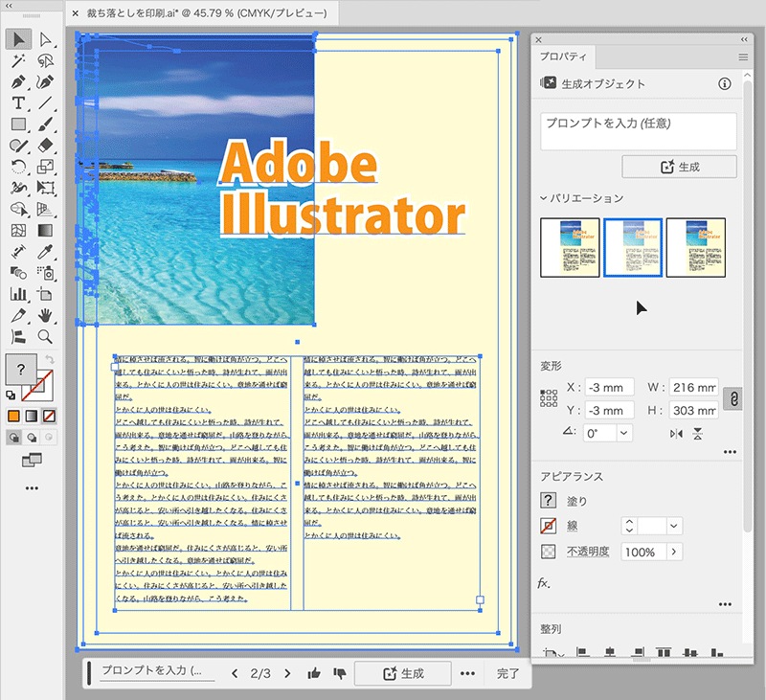Open more options in bottom task bar
Viewport: 766px width, 700px height.
click(x=467, y=673)
